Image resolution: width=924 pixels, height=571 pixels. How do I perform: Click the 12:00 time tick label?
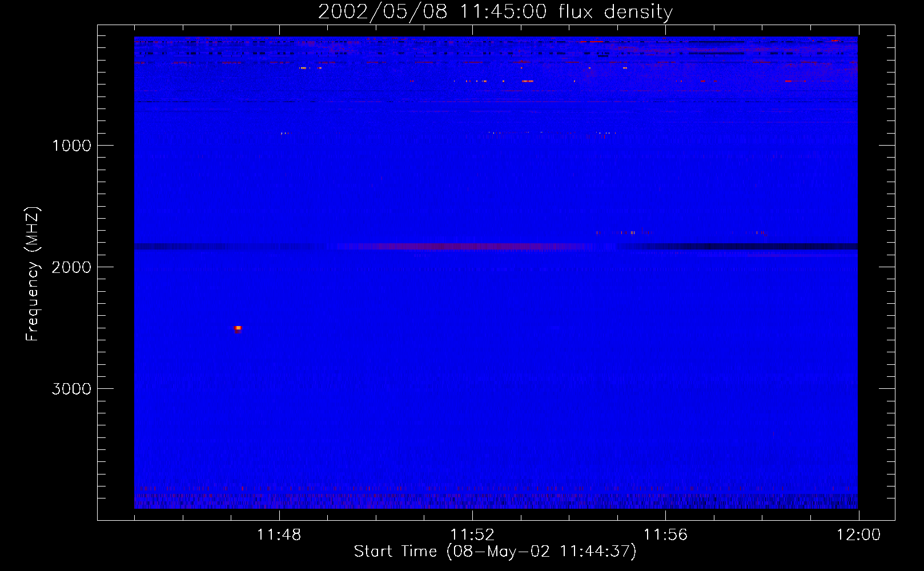pyautogui.click(x=858, y=535)
